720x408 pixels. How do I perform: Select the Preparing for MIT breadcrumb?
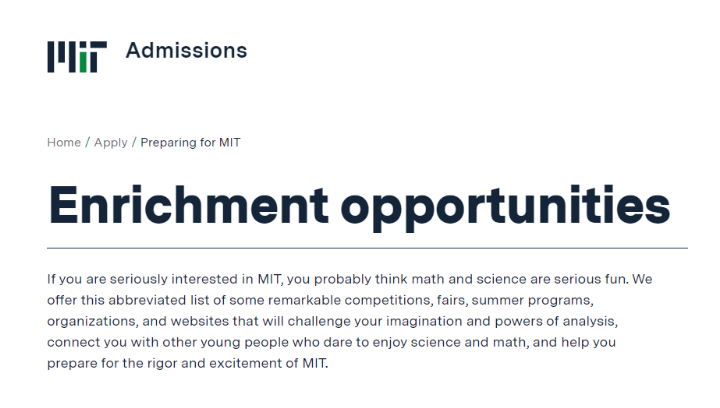190,142
